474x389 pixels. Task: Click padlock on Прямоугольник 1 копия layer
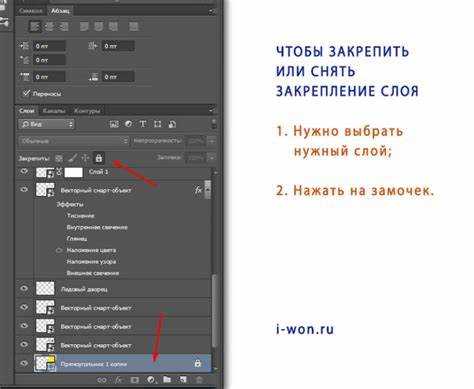tap(198, 363)
